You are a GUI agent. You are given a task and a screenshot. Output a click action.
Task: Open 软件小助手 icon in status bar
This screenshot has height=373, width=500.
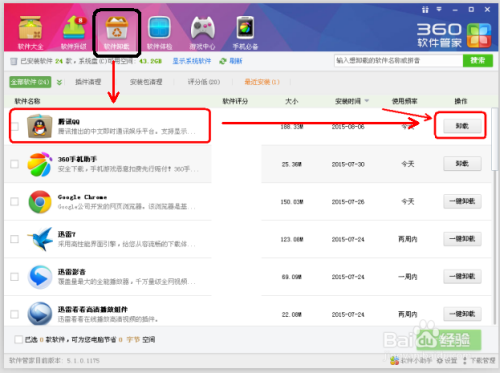coord(394,360)
